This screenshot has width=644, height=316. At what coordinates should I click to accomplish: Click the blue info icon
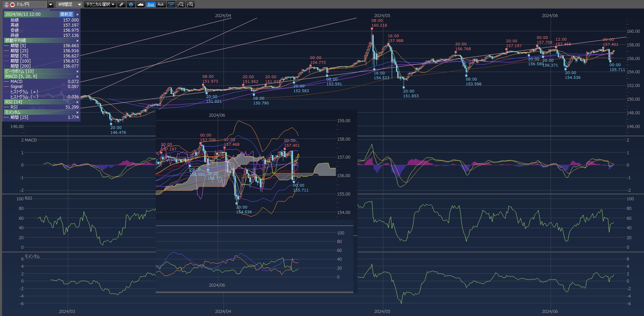[x=131, y=4]
